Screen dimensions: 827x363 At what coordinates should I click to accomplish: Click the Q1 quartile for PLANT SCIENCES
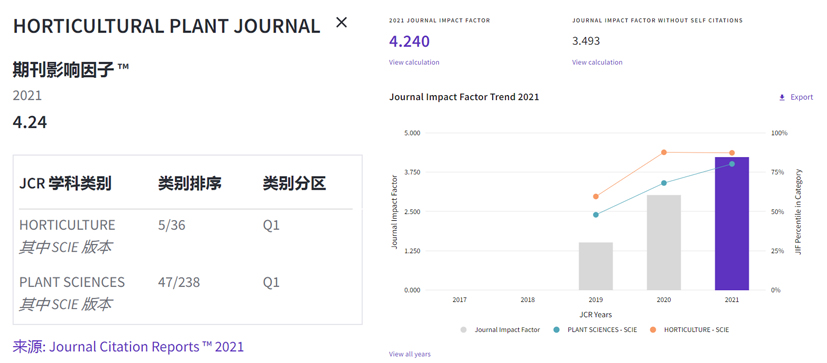[x=271, y=282]
